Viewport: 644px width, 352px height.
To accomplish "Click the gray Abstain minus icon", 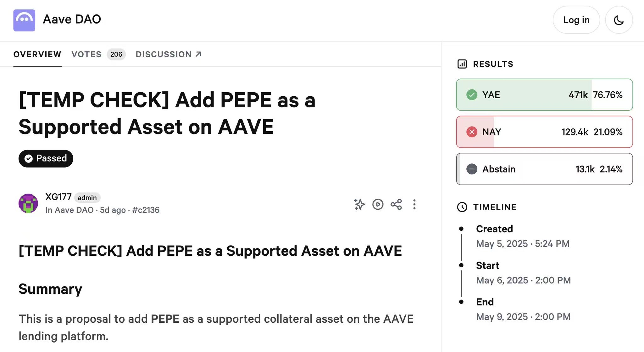I will [x=472, y=169].
